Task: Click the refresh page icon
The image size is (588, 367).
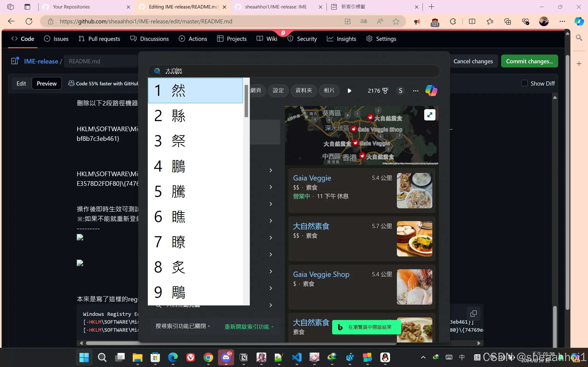Action: click(29, 21)
